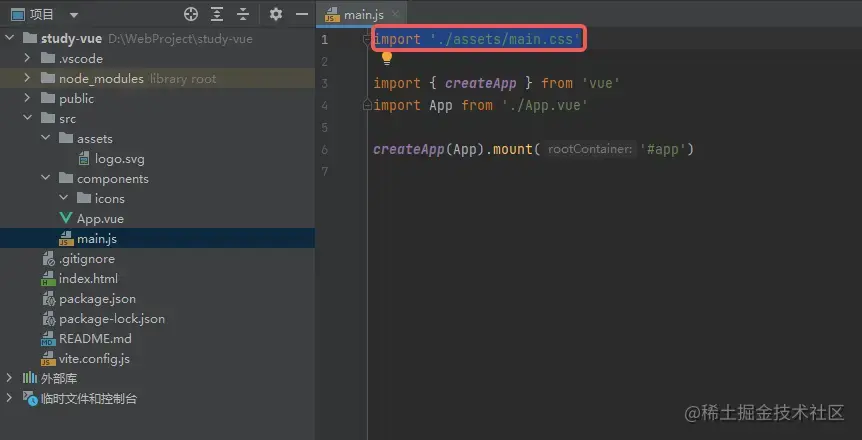Screen dimensions: 862x440
Task: Expand the 临时文件和控制台 node chevron
Action: (9, 397)
